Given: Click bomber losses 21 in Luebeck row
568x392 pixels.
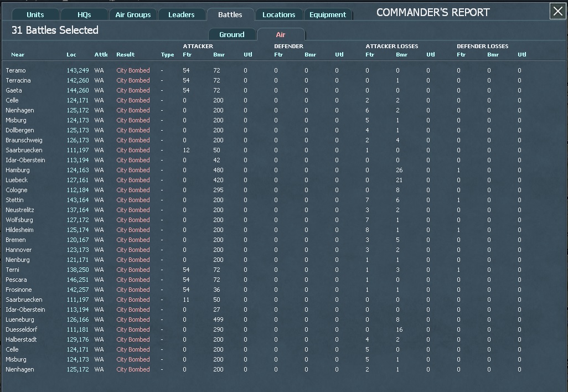Looking at the screenshot, I should pyautogui.click(x=399, y=180).
